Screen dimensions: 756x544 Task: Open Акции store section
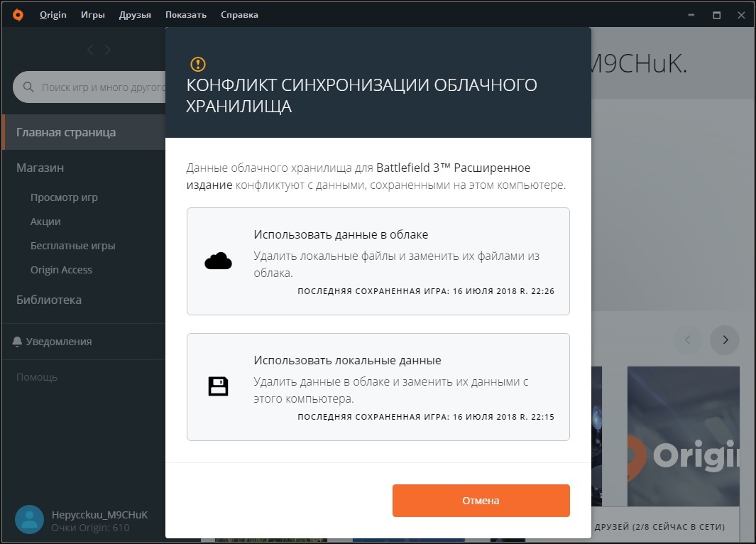tap(45, 222)
